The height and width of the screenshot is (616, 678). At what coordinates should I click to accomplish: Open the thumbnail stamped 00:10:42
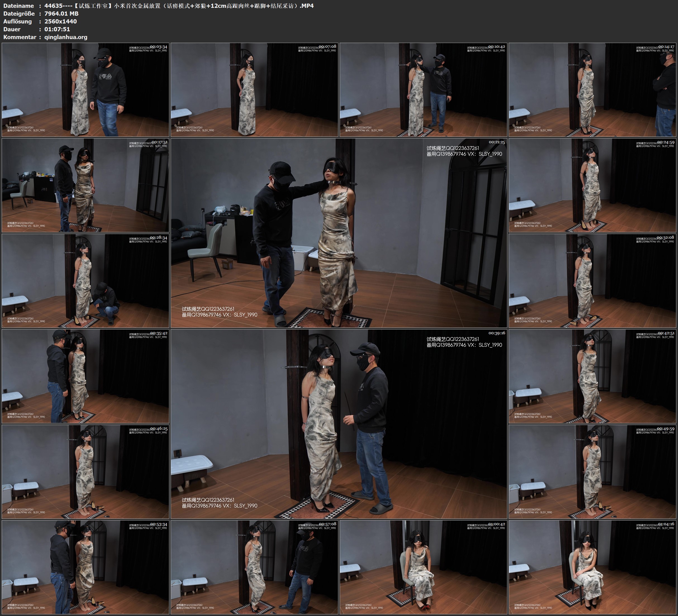(x=423, y=90)
